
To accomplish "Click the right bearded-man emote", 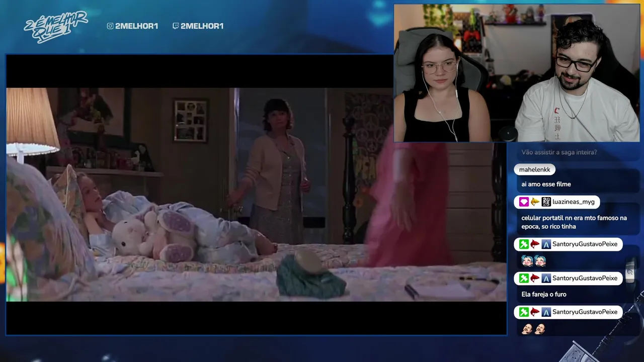I will (x=540, y=329).
